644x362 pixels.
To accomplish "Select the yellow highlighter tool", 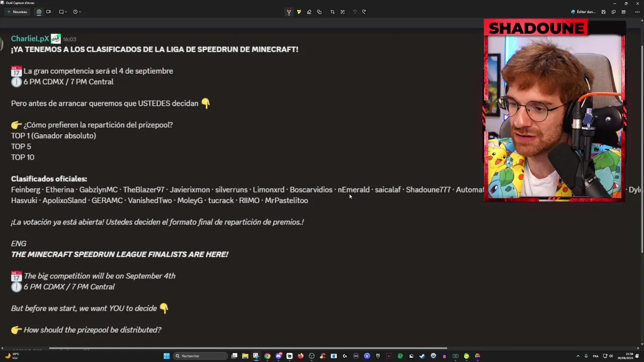I will point(299,12).
